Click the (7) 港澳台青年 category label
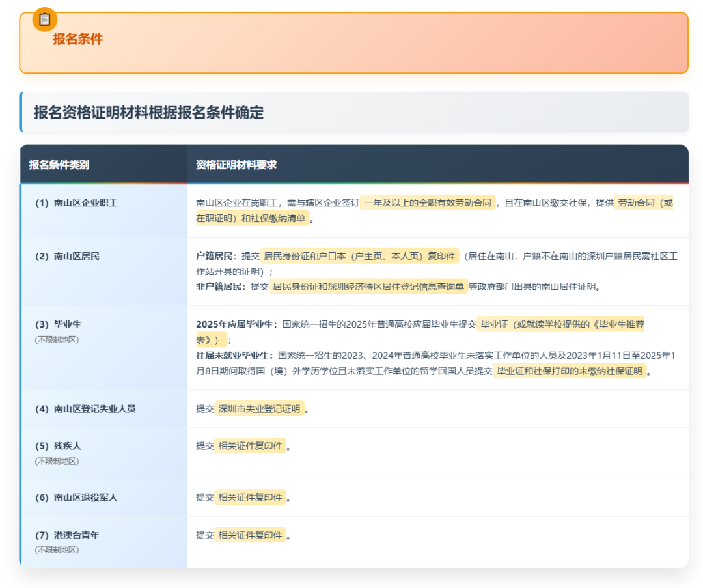The image size is (703, 588). pyautogui.click(x=67, y=535)
